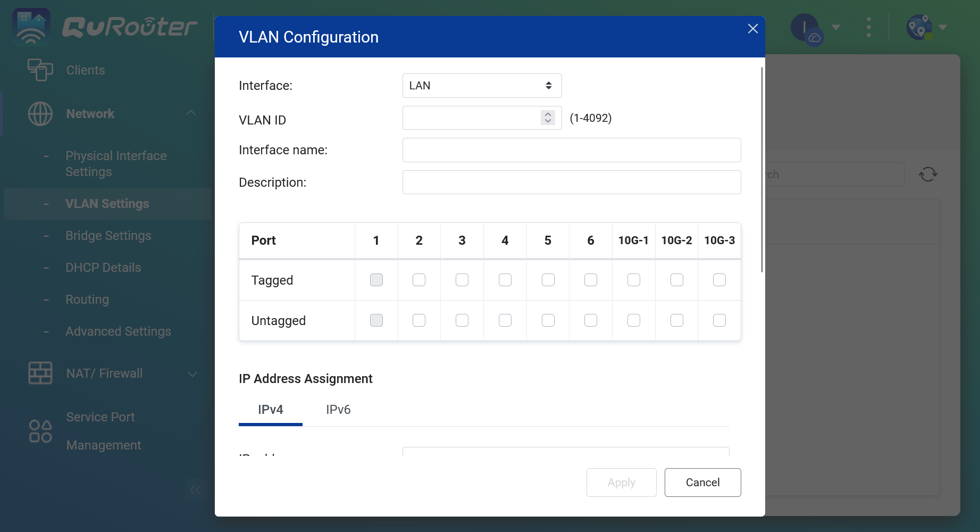Click the Interface name text field
This screenshot has width=980, height=532.
pyautogui.click(x=571, y=150)
